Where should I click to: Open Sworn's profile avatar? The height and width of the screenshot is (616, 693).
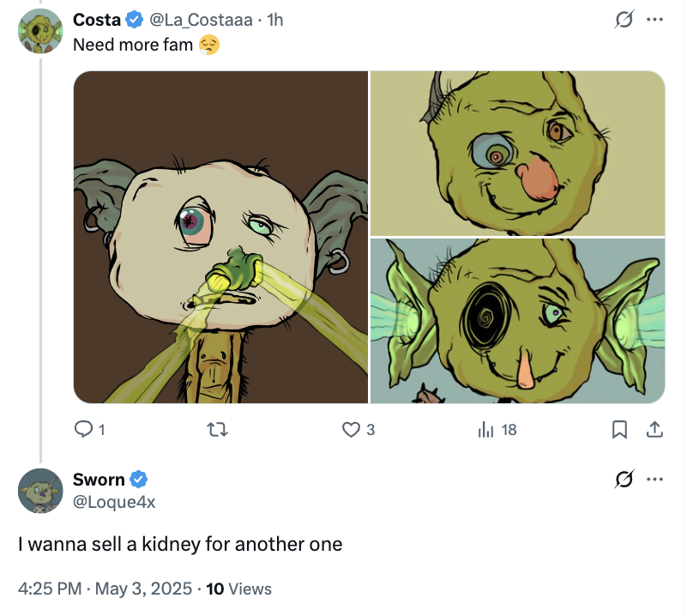click(39, 491)
